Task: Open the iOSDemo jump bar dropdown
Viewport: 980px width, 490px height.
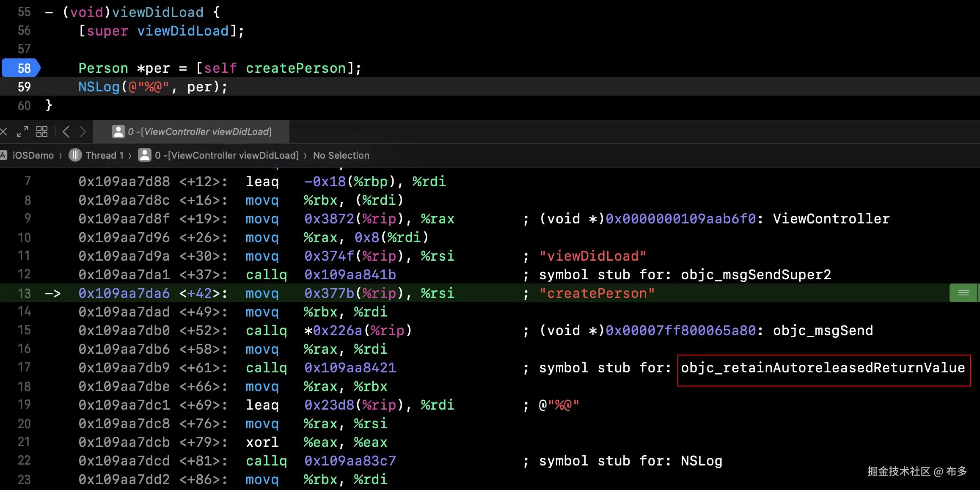Action: coord(33,155)
